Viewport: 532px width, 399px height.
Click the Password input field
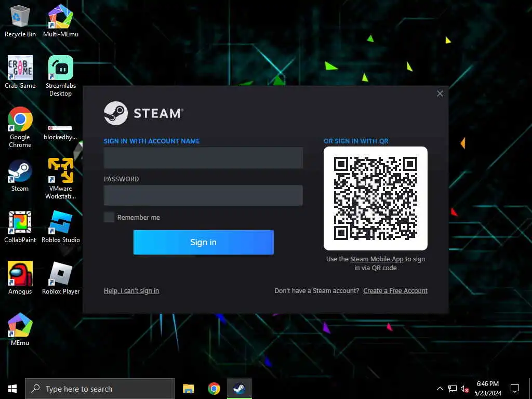pyautogui.click(x=203, y=195)
